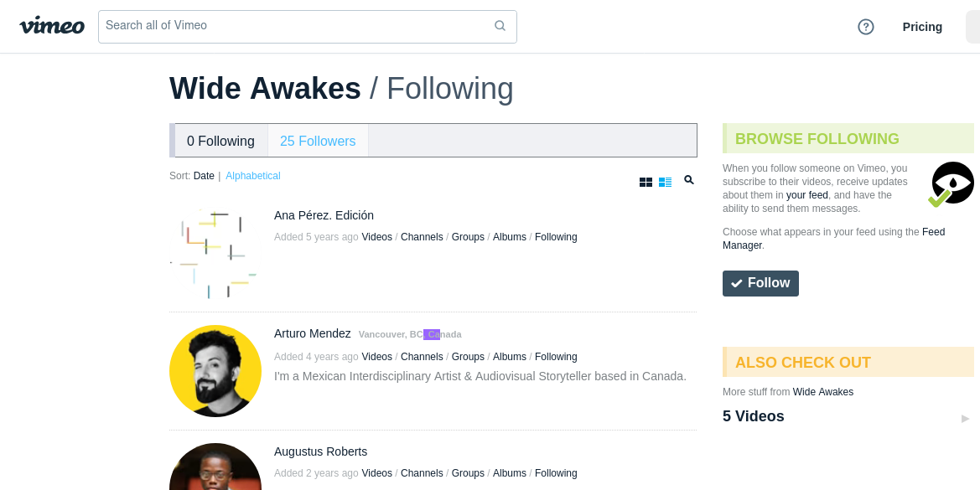
Task: Switch to thumbnail grid view
Action: pos(646,182)
